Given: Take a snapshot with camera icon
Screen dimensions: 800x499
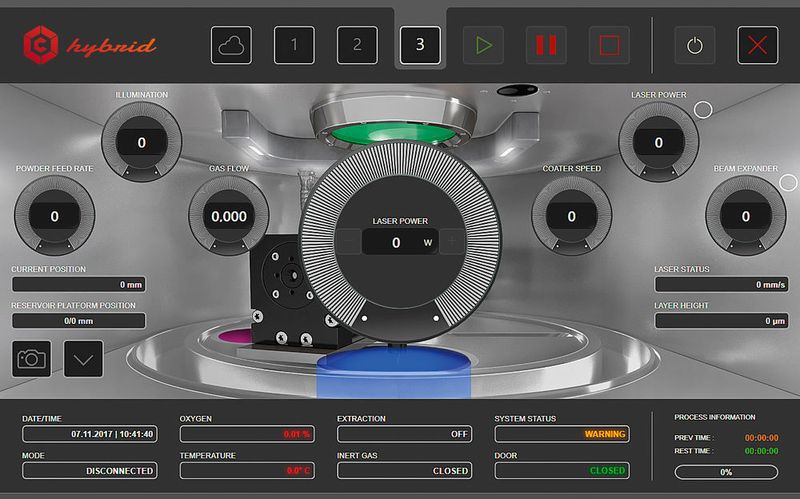Looking at the screenshot, I should pyautogui.click(x=31, y=359).
